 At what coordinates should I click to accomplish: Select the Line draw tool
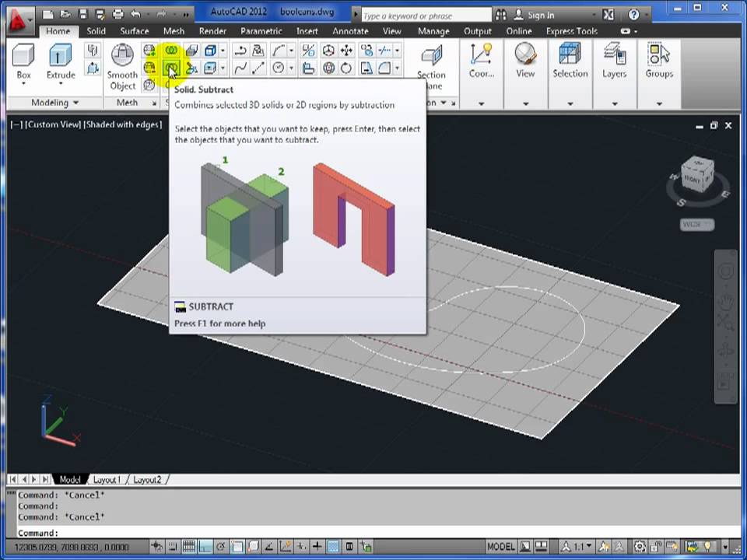click(x=258, y=68)
